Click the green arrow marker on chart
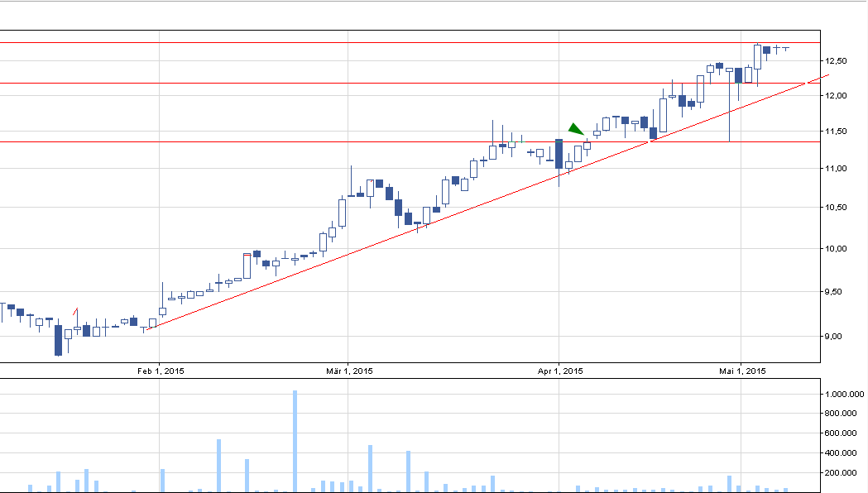 [x=575, y=128]
